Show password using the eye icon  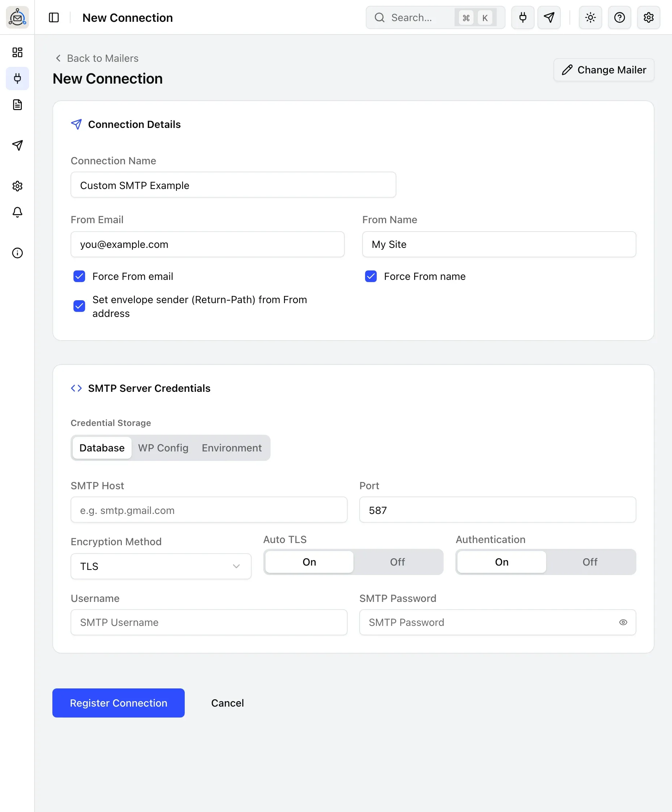click(623, 622)
